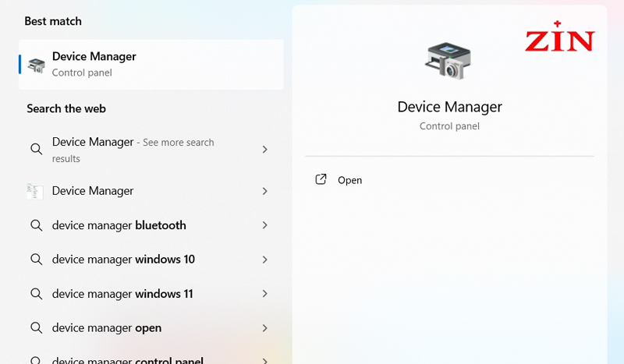Expand chevron for Device Manager thumbnail result
The image size is (624, 364).
coord(264,191)
